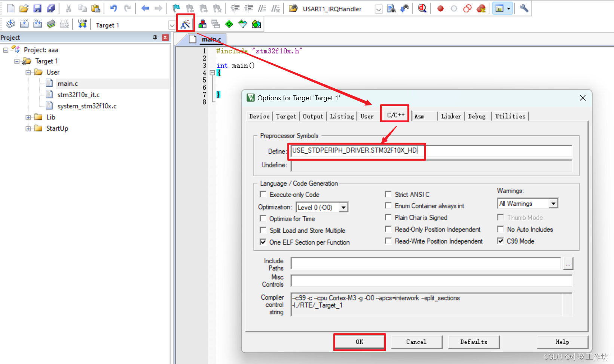614x364 pixels.
Task: Collapse the User folder
Action: (x=28, y=72)
